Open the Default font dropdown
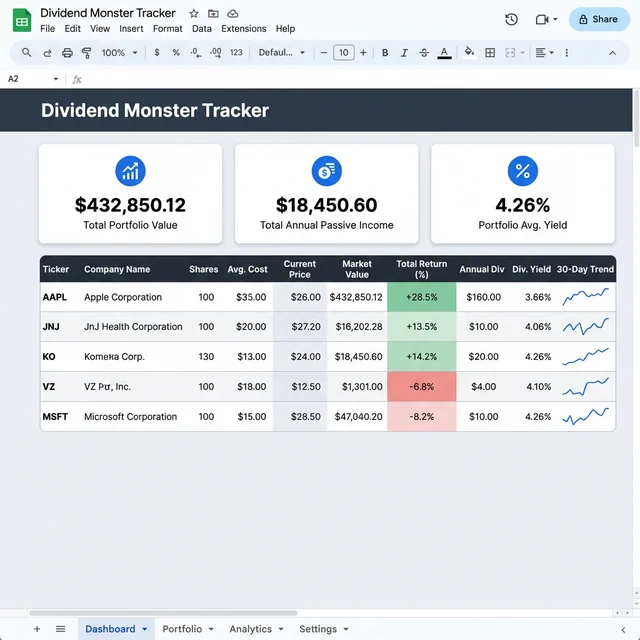Image resolution: width=640 pixels, height=640 pixels. [x=282, y=53]
